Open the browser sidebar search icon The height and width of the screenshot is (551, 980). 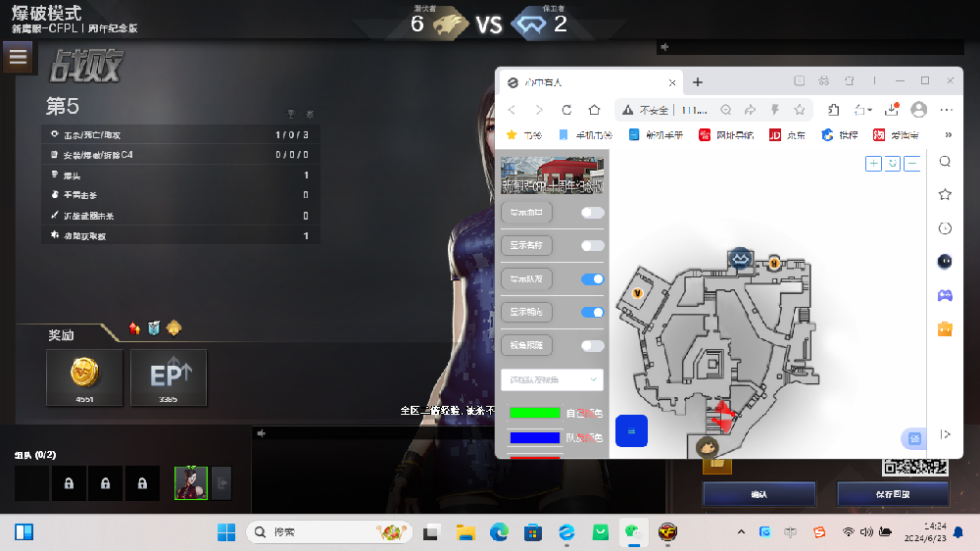point(945,162)
